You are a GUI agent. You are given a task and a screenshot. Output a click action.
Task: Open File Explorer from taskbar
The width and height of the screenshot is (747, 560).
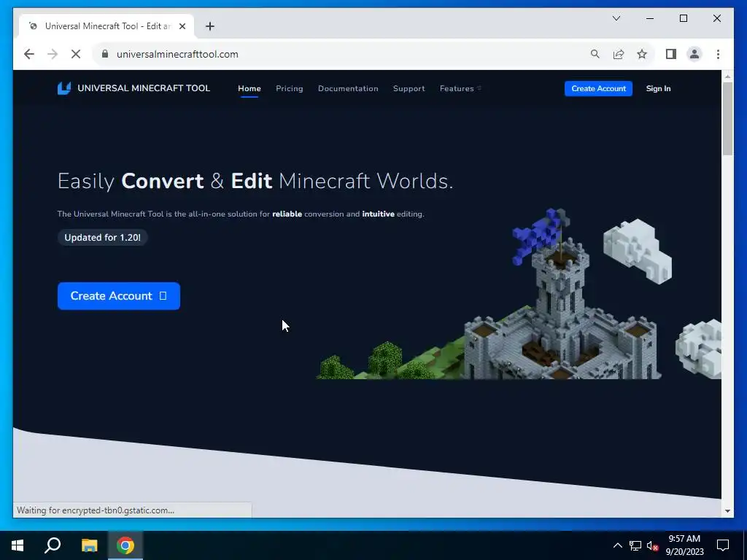click(89, 545)
